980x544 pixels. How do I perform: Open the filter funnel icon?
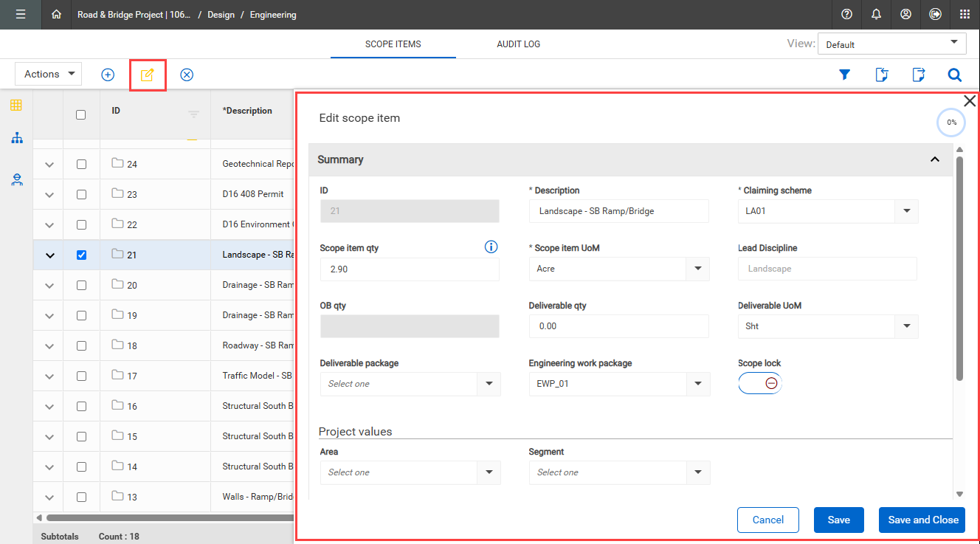click(x=845, y=75)
